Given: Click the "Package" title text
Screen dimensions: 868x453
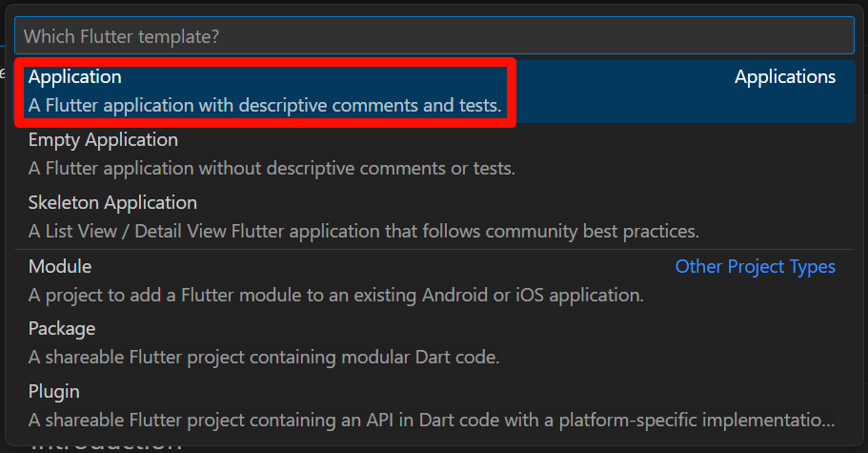Looking at the screenshot, I should 62,329.
